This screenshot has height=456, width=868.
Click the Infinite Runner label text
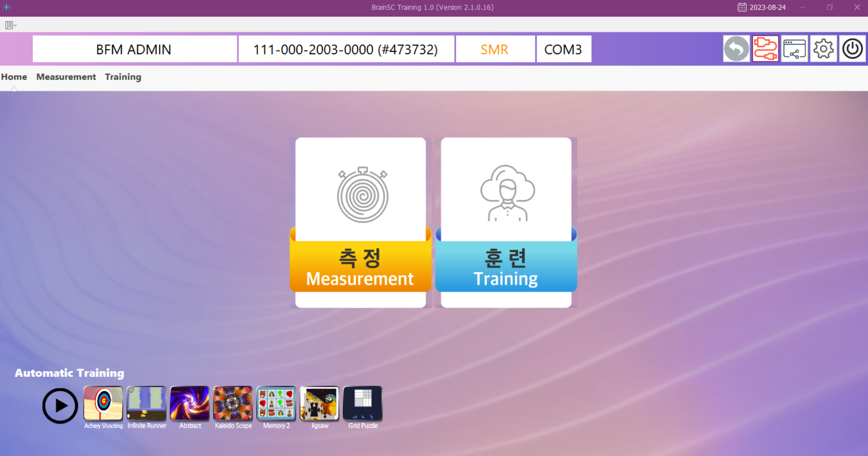coord(147,426)
